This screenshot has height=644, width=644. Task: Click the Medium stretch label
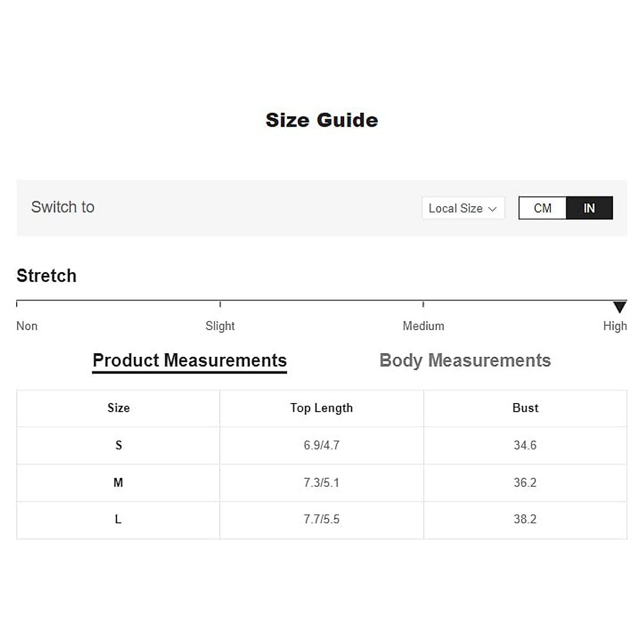pos(423,326)
